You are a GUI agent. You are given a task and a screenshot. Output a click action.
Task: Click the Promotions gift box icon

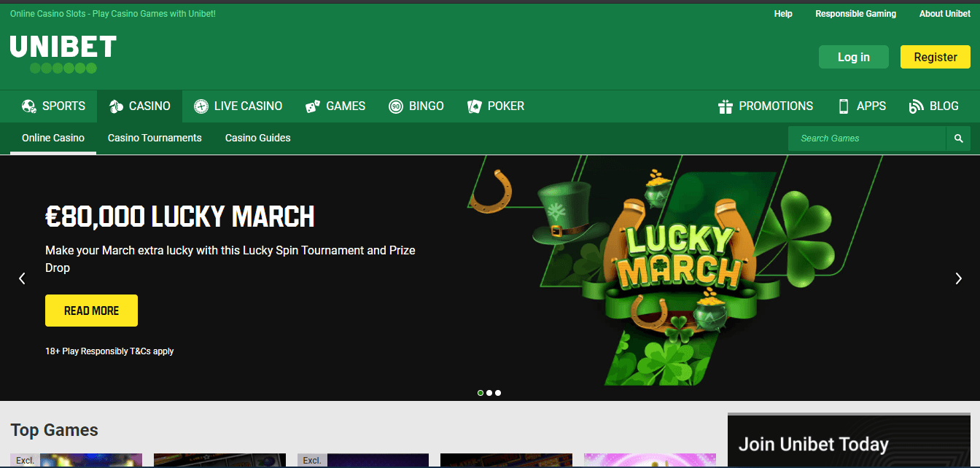726,106
